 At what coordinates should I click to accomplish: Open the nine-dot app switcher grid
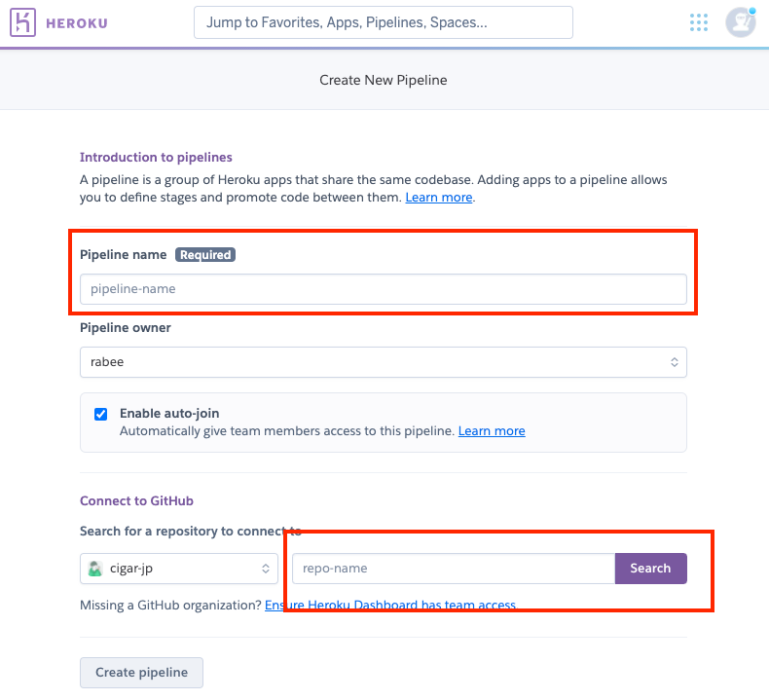point(698,22)
